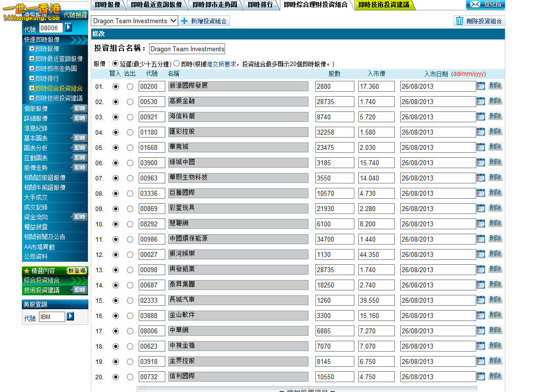Click the 141hongkong.com site logo

pyautogui.click(x=33, y=11)
